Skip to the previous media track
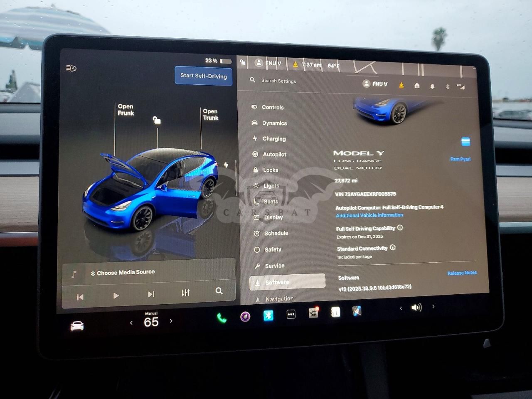Image resolution: width=532 pixels, height=399 pixels. coord(80,297)
